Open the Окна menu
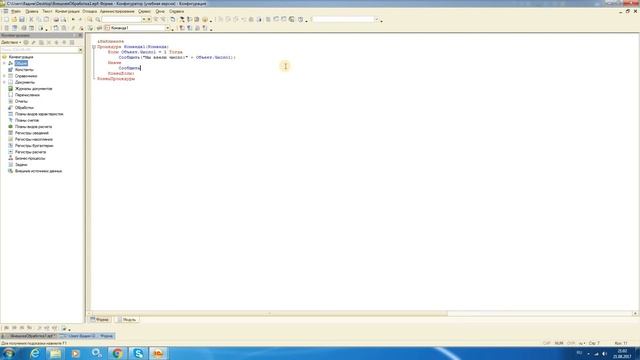 [160, 11]
